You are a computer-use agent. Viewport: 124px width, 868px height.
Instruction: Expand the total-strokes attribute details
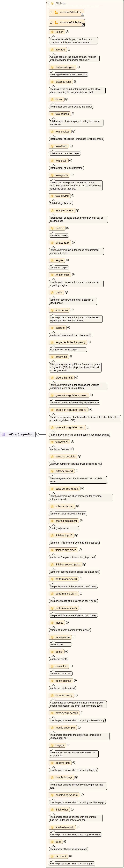pos(74,131)
